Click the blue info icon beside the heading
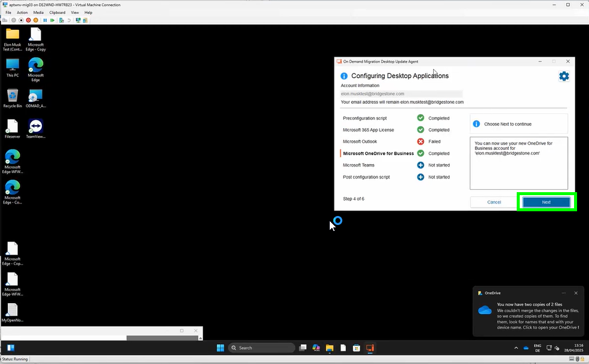This screenshot has width=589, height=364. click(x=343, y=76)
